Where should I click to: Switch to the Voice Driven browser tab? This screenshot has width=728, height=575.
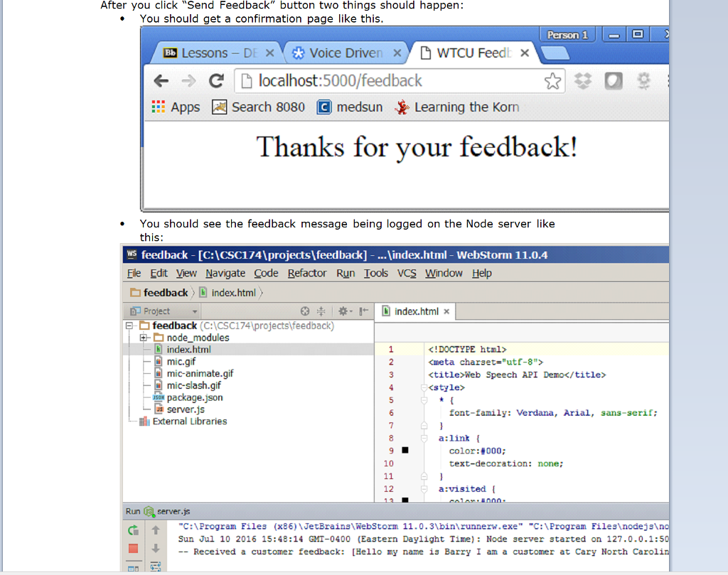(x=340, y=52)
